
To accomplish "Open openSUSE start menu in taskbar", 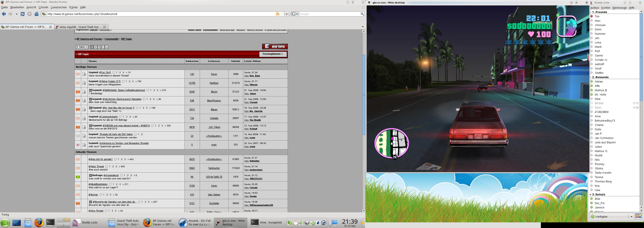I will [x=5, y=223].
